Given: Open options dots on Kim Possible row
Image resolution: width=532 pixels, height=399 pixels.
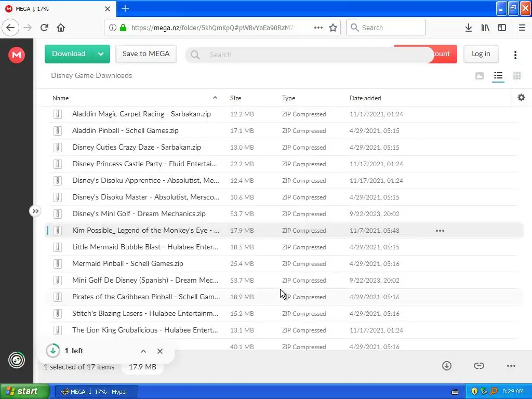Looking at the screenshot, I should pyautogui.click(x=440, y=231).
